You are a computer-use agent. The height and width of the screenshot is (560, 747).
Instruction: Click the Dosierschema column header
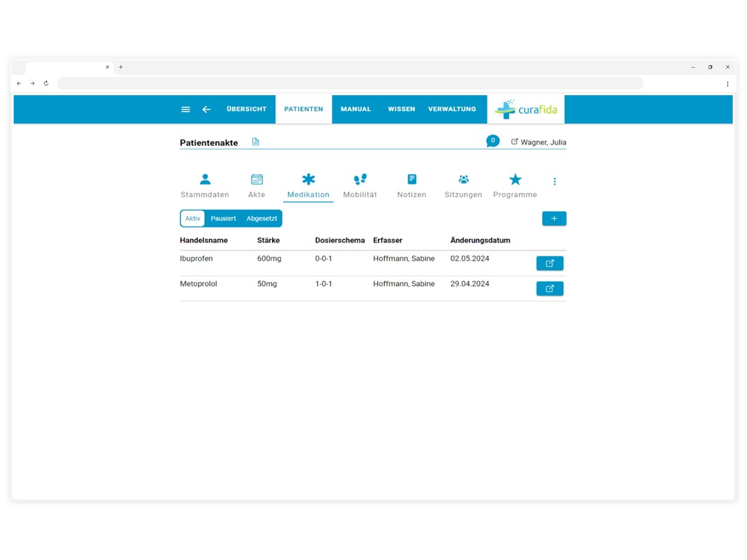[340, 240]
